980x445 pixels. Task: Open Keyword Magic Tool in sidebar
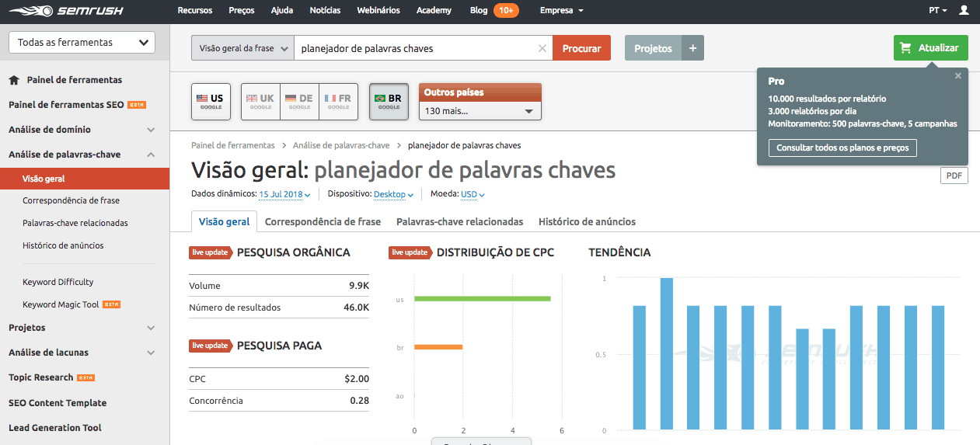pos(61,304)
